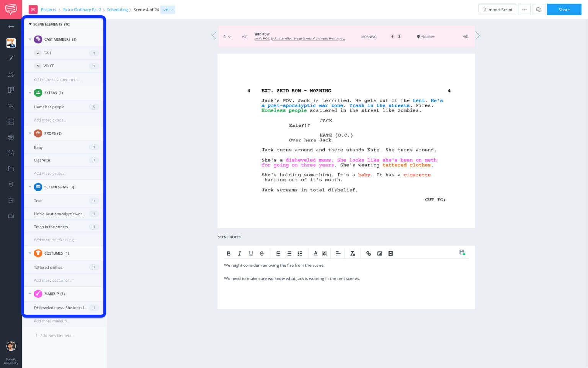
Task: Navigate to the Scheduling breadcrumb
Action: [117, 10]
